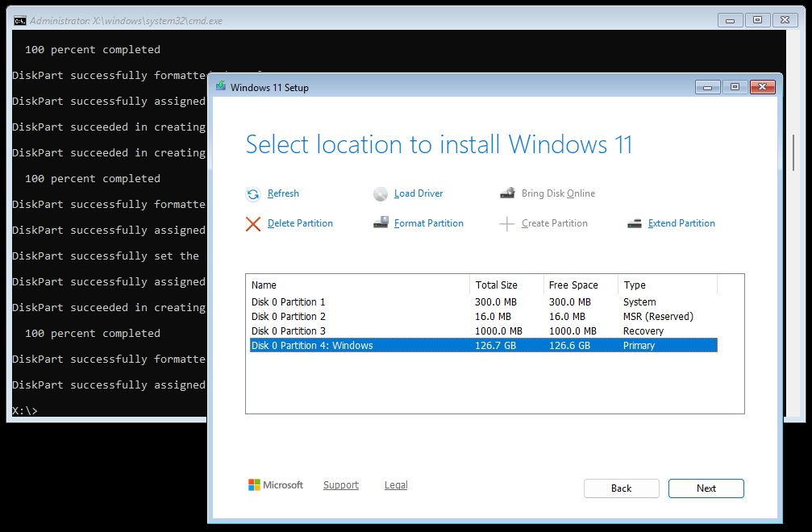Click the Select location to install heading
This screenshot has height=532, width=812.
pyautogui.click(x=439, y=144)
